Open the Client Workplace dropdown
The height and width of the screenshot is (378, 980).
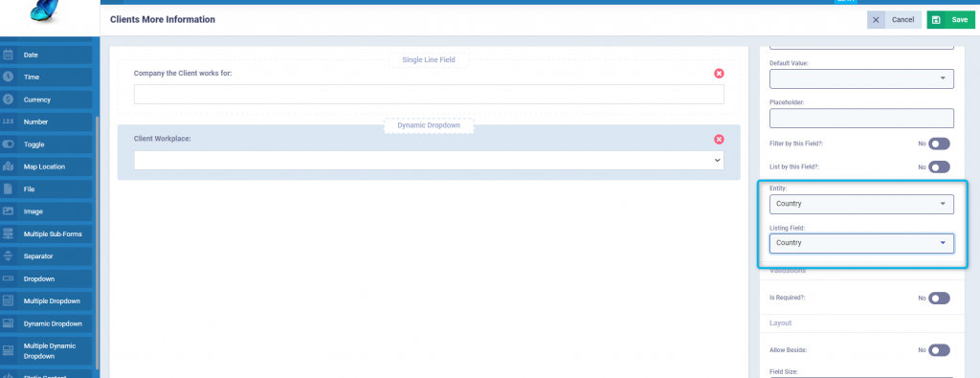pos(429,161)
